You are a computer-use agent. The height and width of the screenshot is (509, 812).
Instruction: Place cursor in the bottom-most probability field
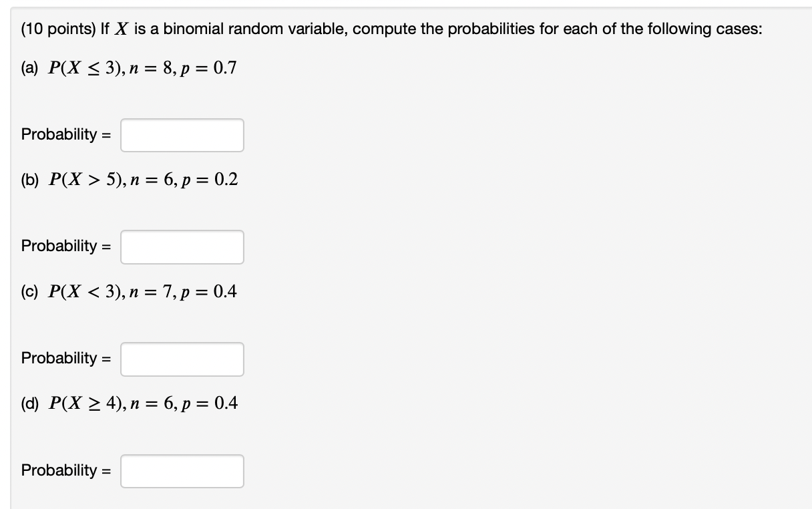tap(182, 471)
